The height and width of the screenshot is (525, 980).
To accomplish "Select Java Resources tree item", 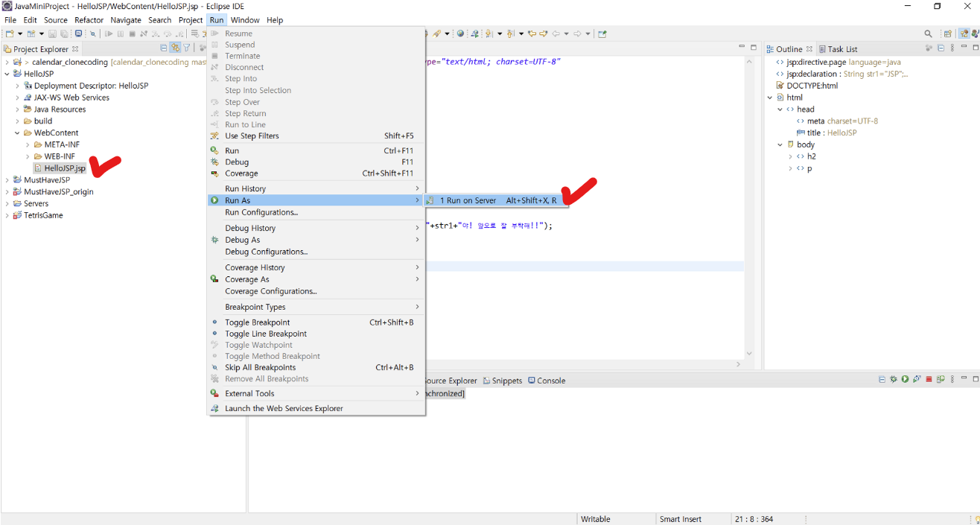I will click(60, 109).
